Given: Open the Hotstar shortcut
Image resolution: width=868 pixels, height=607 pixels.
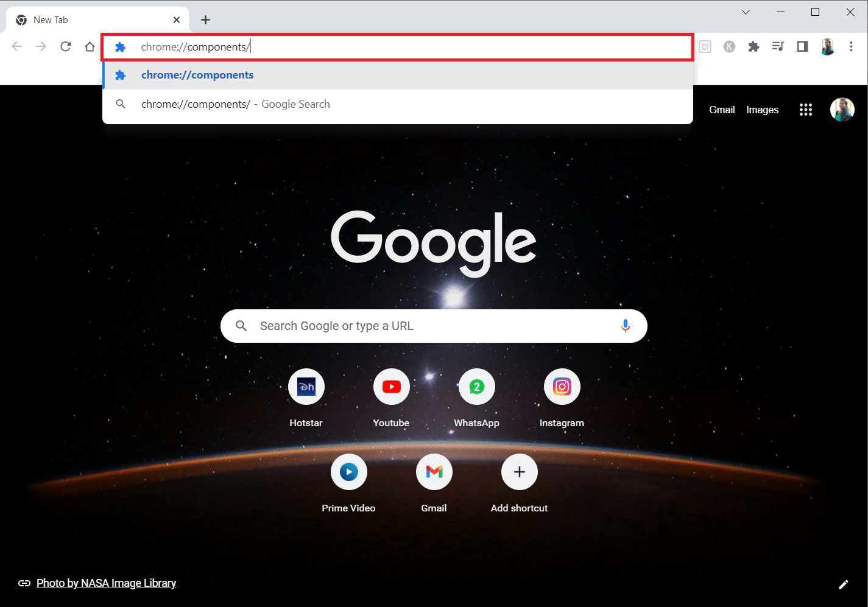Looking at the screenshot, I should click(306, 399).
